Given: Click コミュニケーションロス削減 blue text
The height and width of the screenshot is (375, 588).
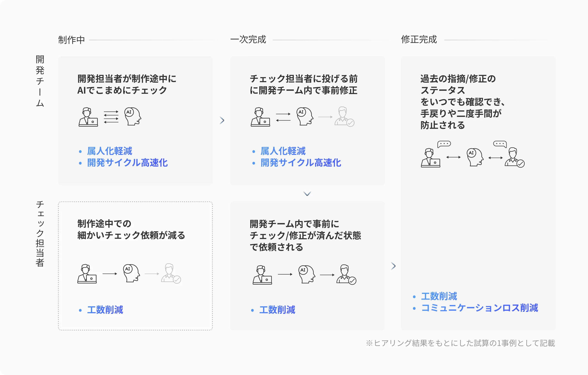Looking at the screenshot, I should (479, 308).
